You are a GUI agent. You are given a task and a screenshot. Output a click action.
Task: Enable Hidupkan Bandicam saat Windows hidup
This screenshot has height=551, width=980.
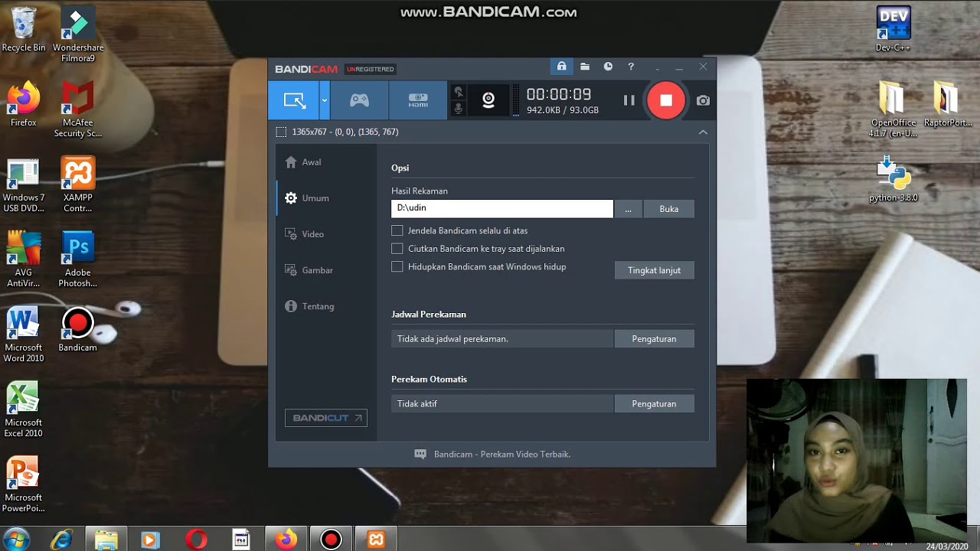[397, 267]
